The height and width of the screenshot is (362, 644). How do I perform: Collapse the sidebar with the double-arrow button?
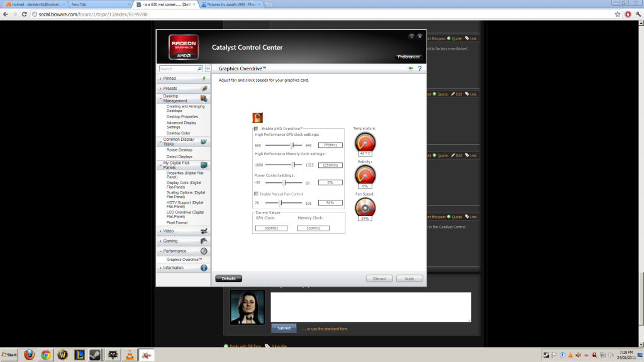click(x=208, y=69)
